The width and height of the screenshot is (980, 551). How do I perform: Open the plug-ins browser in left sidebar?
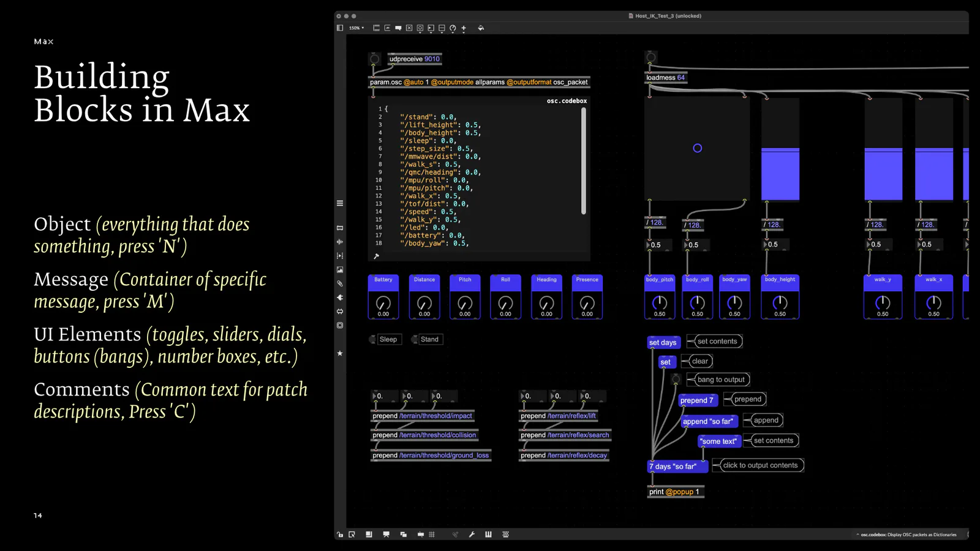pyautogui.click(x=340, y=298)
